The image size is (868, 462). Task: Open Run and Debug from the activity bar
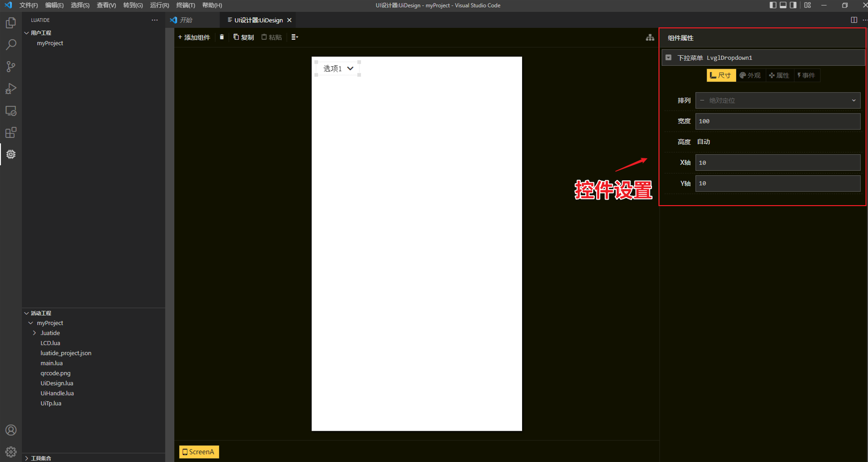click(11, 88)
